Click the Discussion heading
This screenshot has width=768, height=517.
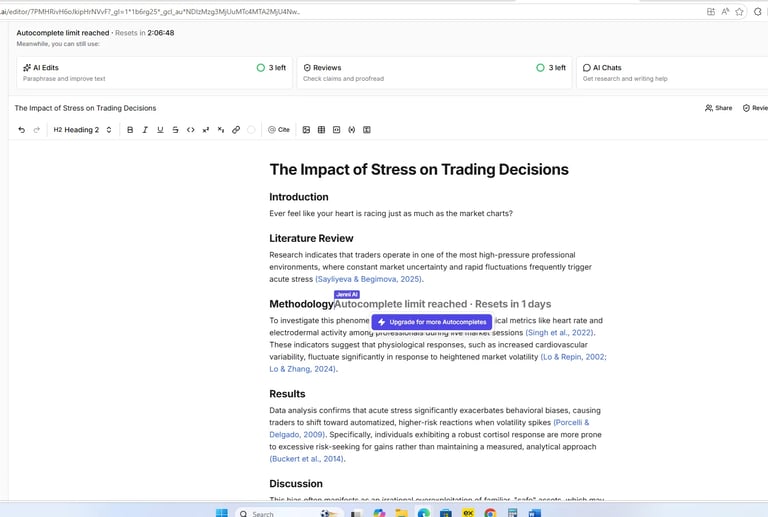(x=296, y=484)
